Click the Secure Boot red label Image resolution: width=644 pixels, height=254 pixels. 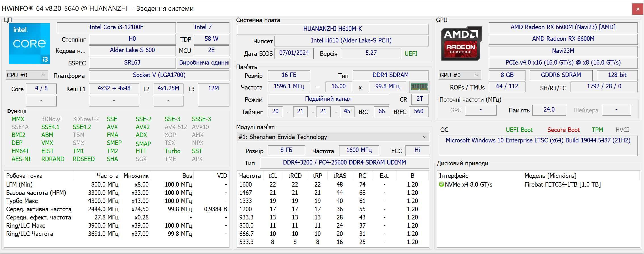point(563,130)
